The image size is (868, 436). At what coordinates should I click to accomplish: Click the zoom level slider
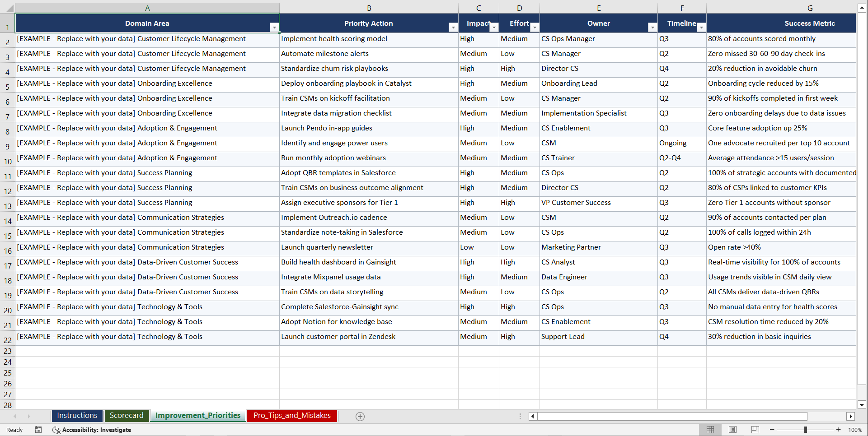coord(805,430)
